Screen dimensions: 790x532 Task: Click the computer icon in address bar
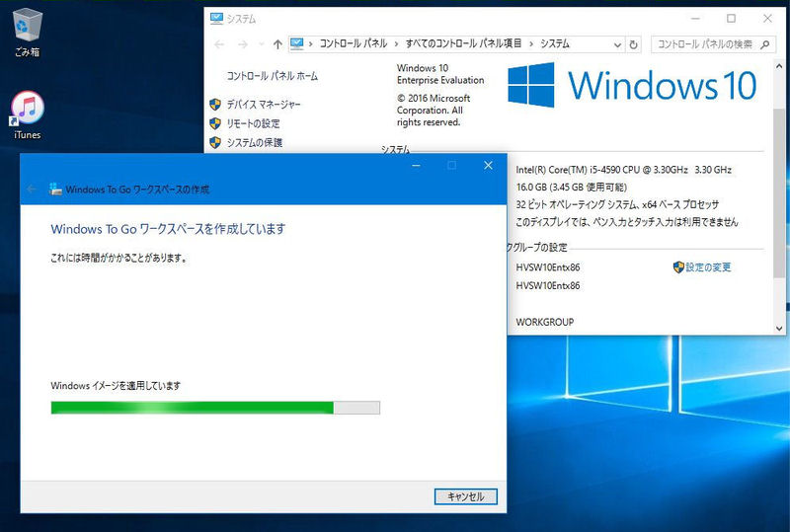pos(297,43)
